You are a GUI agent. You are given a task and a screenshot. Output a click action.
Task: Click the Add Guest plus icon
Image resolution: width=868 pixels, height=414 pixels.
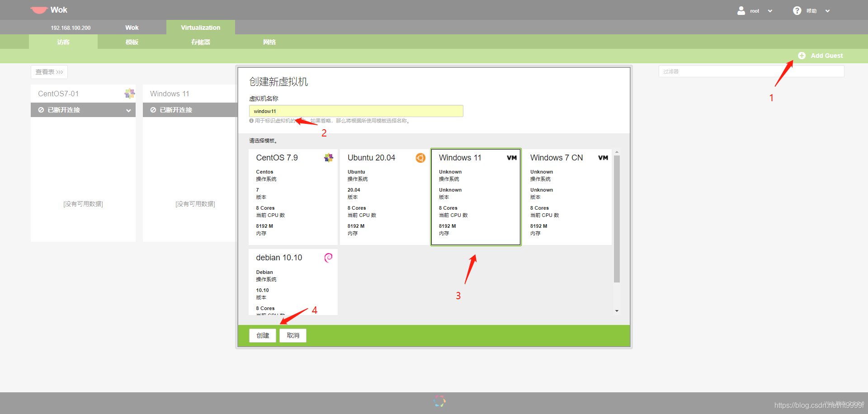(x=802, y=56)
